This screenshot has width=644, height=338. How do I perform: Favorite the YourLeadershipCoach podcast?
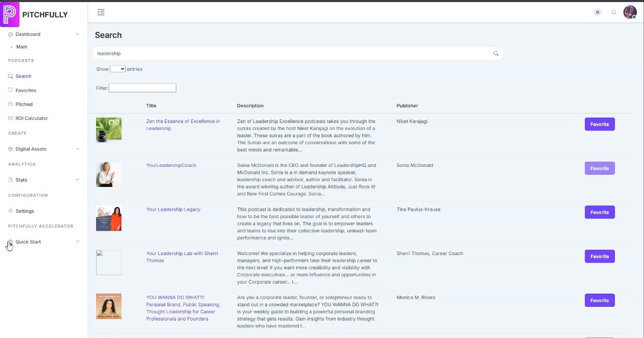600,168
